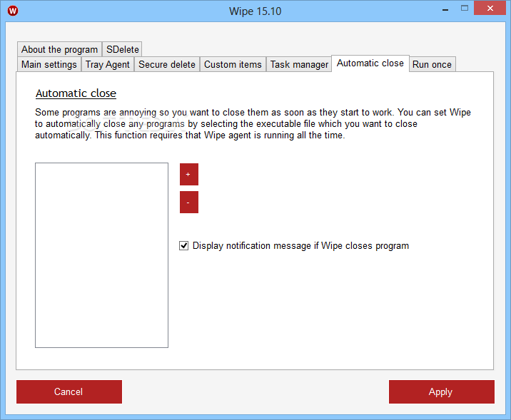Switch to the SDelete tab
511x420 pixels.
[122, 49]
